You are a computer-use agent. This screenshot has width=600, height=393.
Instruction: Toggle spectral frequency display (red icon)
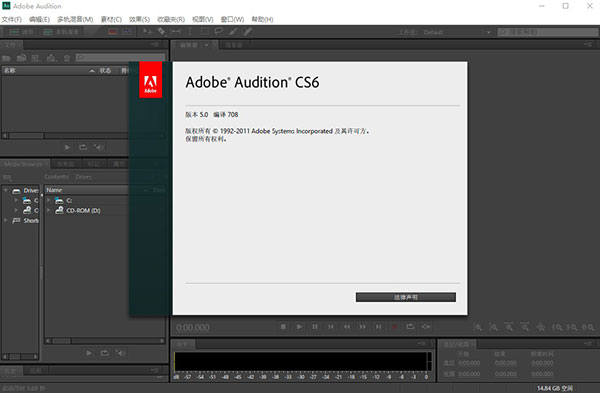click(x=112, y=32)
